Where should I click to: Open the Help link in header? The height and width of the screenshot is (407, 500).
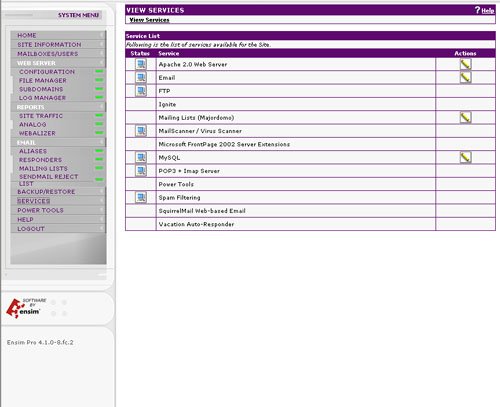click(x=488, y=11)
